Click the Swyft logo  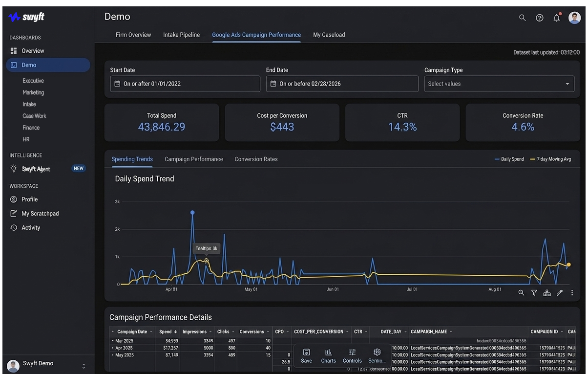(26, 17)
